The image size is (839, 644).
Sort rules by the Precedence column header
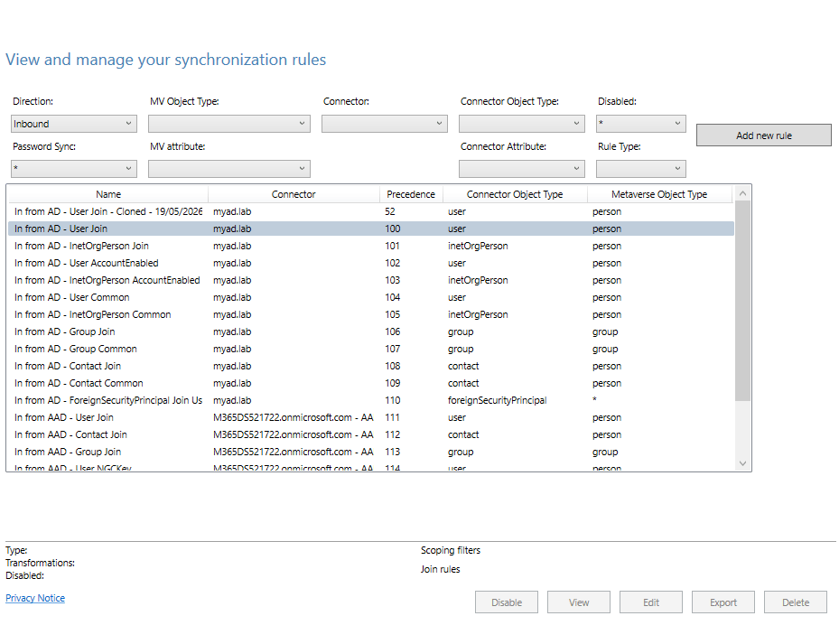tap(411, 194)
